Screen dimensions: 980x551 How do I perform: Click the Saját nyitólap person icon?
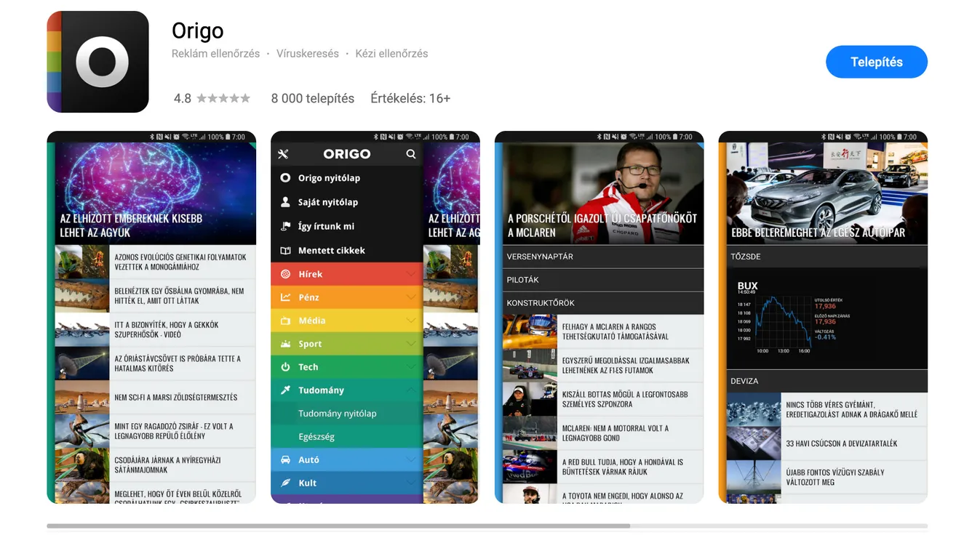tap(285, 202)
